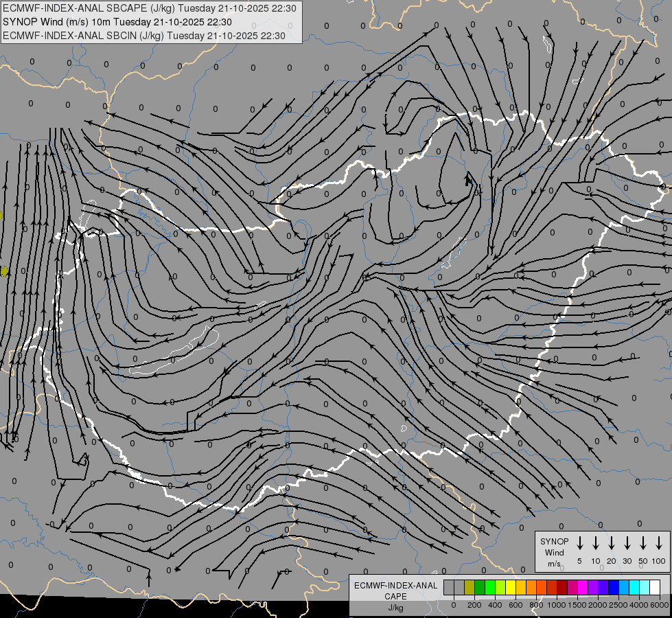This screenshot has height=618, width=672.
Task: Click the wind arrow above the 50 label
Action: 643,543
